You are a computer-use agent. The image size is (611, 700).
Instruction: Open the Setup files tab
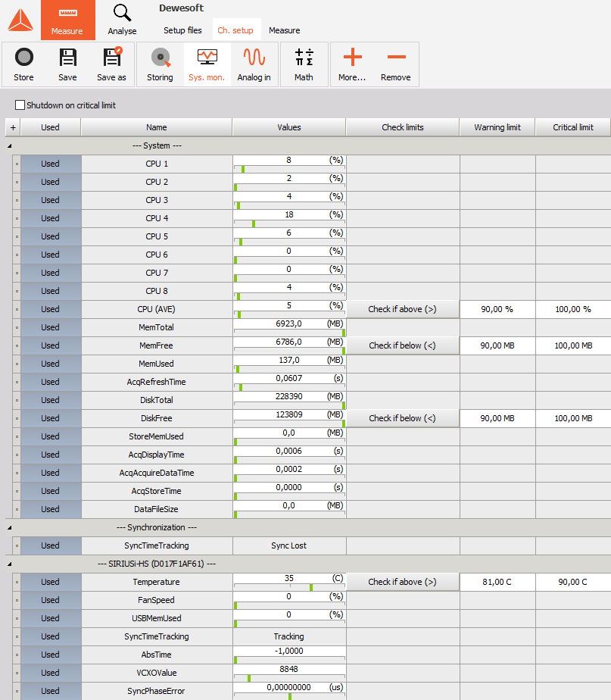[182, 30]
